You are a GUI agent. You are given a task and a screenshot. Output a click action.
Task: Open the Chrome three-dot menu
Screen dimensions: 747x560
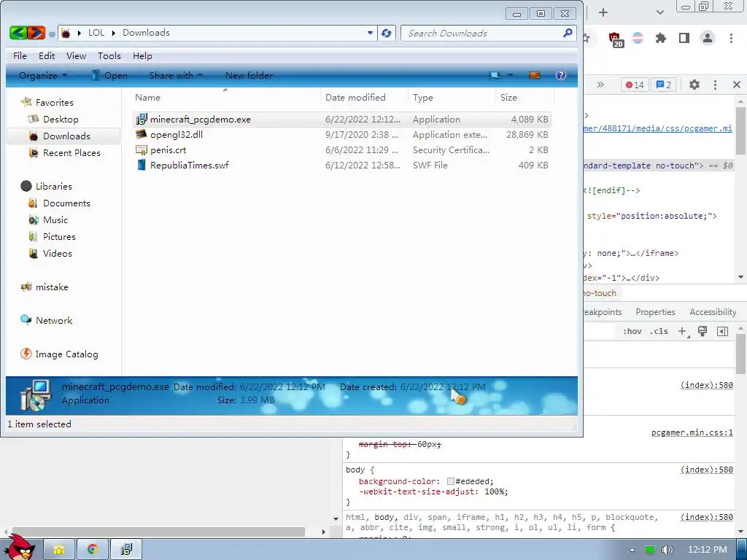pyautogui.click(x=731, y=38)
